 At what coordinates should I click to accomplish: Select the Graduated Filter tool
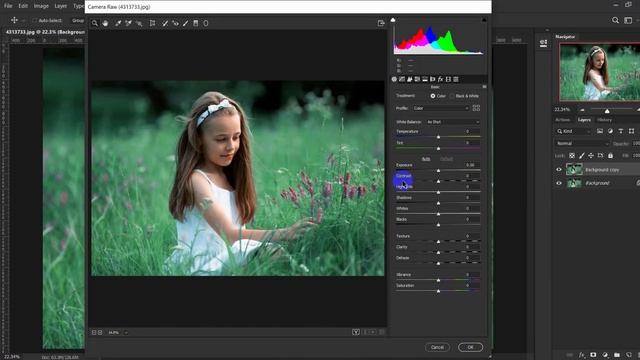click(196, 23)
